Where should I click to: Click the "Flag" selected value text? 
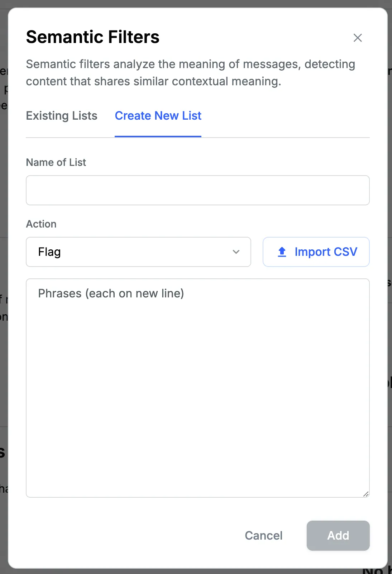(49, 252)
